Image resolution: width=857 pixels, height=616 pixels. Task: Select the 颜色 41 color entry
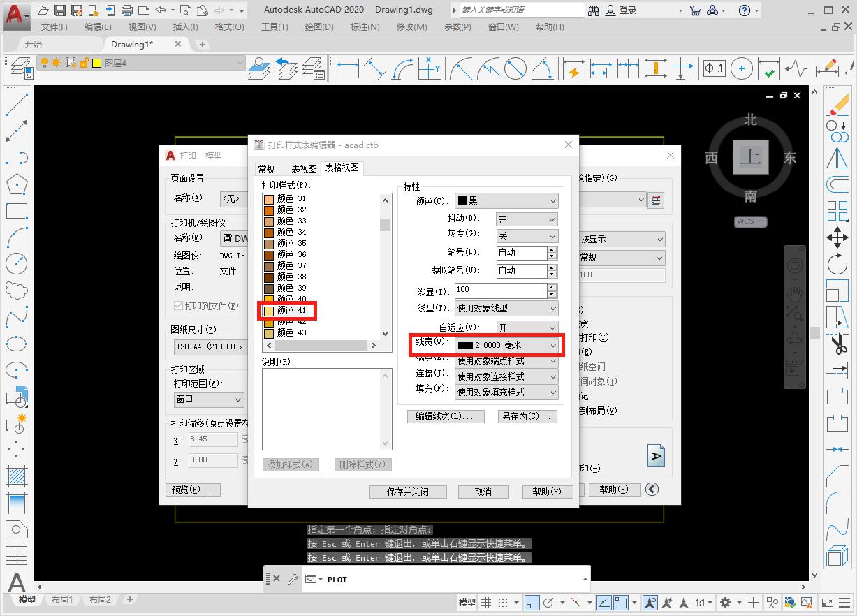coord(288,311)
